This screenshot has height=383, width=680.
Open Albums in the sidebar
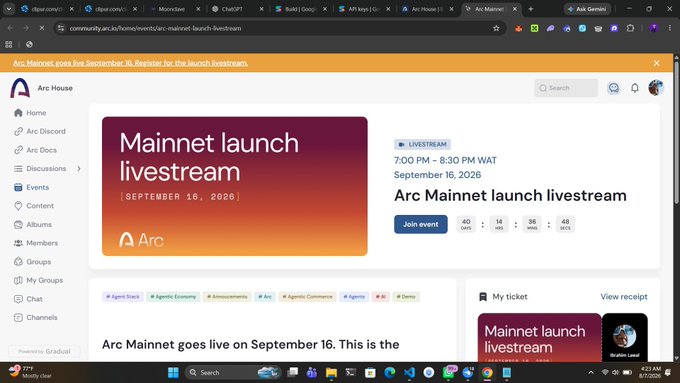click(x=33, y=225)
